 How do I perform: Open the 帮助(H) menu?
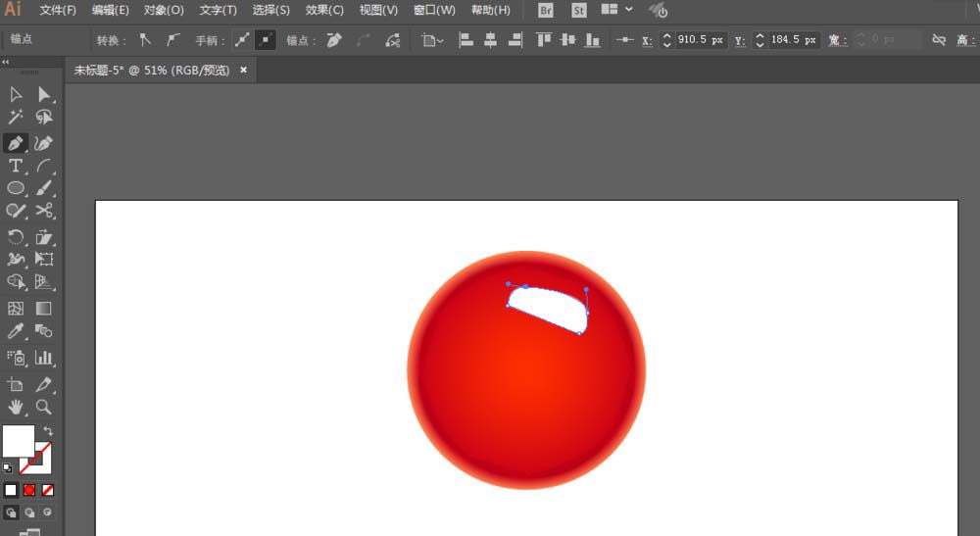pyautogui.click(x=491, y=10)
